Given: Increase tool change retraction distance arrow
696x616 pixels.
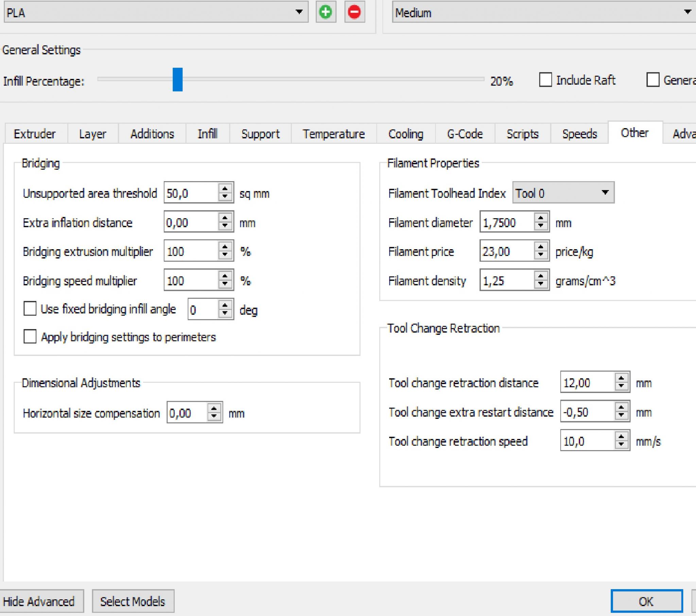Looking at the screenshot, I should click(x=622, y=378).
